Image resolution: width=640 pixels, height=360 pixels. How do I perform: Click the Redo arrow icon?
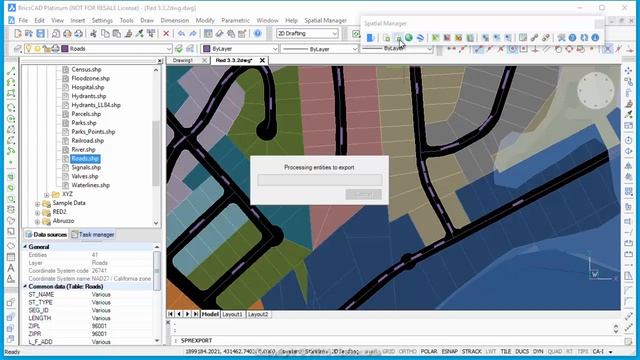click(x=193, y=33)
